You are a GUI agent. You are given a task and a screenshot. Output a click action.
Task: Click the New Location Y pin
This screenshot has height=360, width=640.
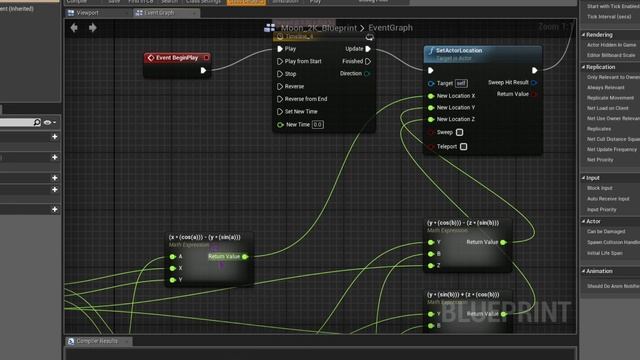tap(431, 108)
